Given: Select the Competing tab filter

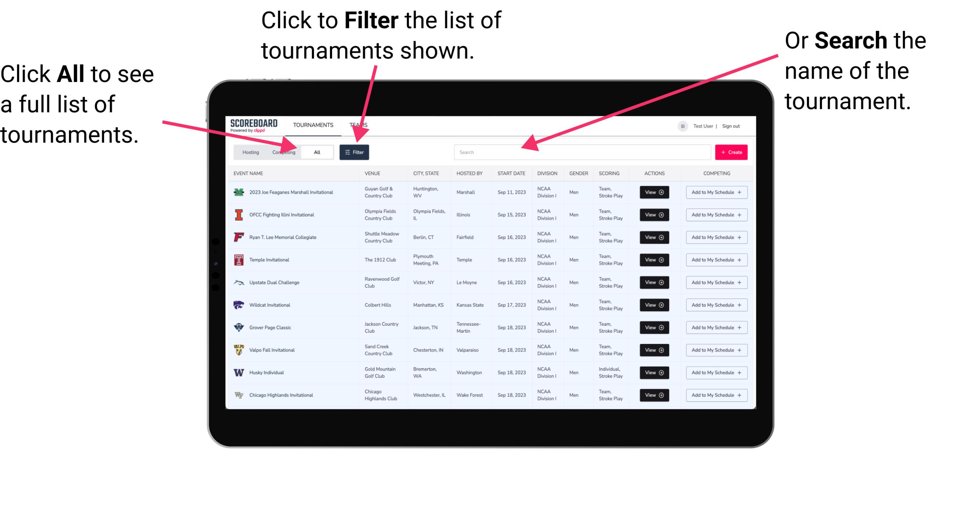Looking at the screenshot, I should (x=283, y=152).
